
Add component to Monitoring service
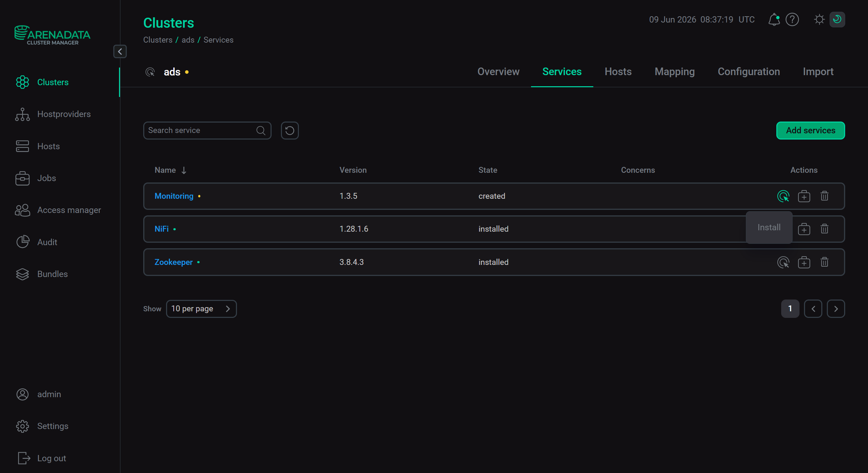tap(804, 196)
